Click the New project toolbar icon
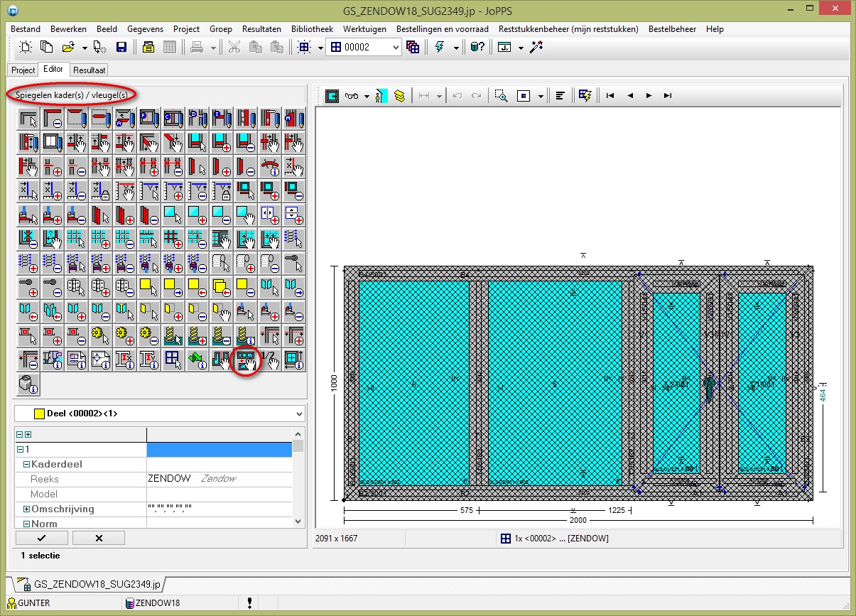Image resolution: width=856 pixels, height=616 pixels. 26,47
